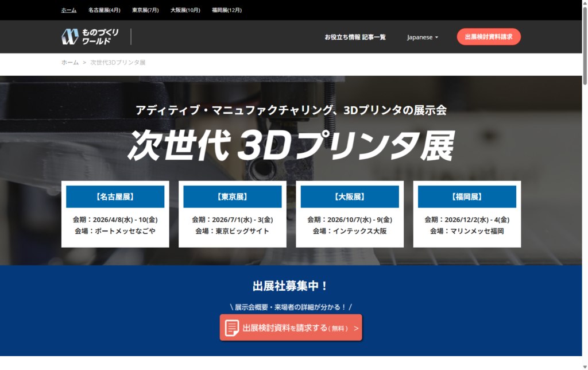Click the scrollbar up arrow

click(585, 3)
